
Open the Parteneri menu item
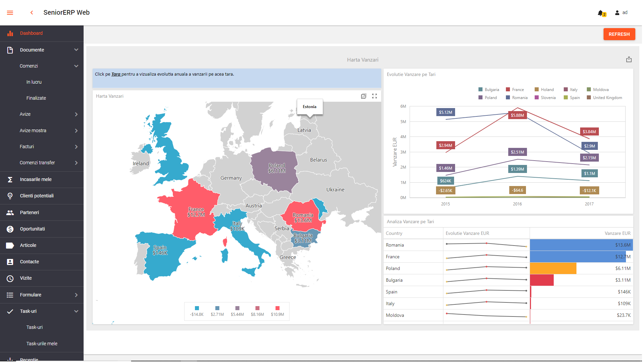29,213
